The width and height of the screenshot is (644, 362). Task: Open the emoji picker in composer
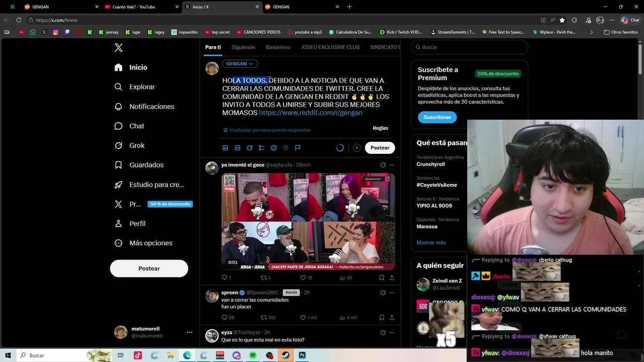(274, 148)
